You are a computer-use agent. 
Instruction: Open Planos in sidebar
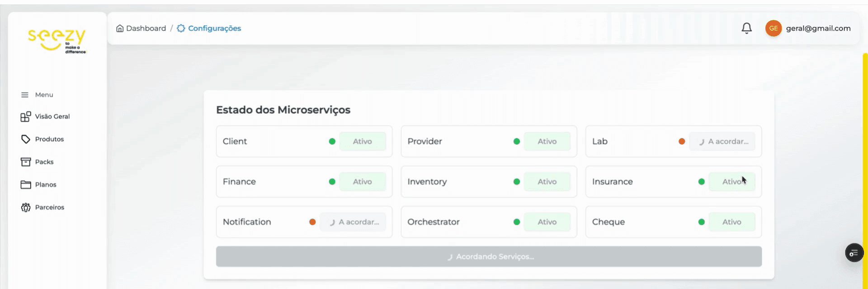[46, 184]
